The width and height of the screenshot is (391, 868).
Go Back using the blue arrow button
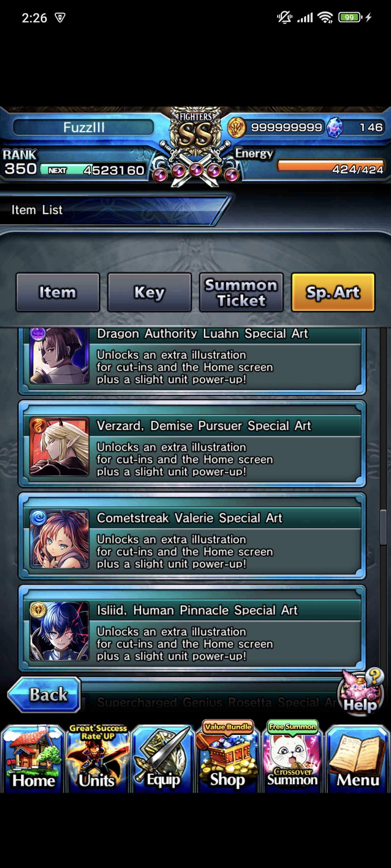[44, 695]
